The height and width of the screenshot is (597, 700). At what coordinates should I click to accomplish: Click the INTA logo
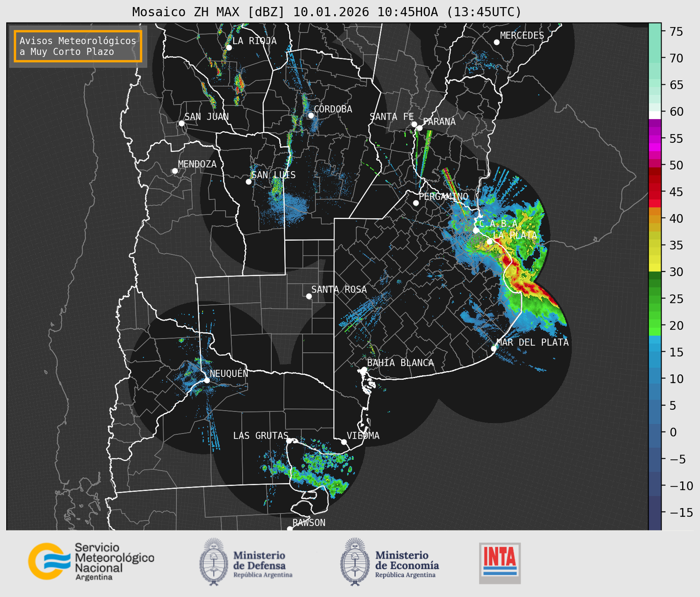(500, 563)
